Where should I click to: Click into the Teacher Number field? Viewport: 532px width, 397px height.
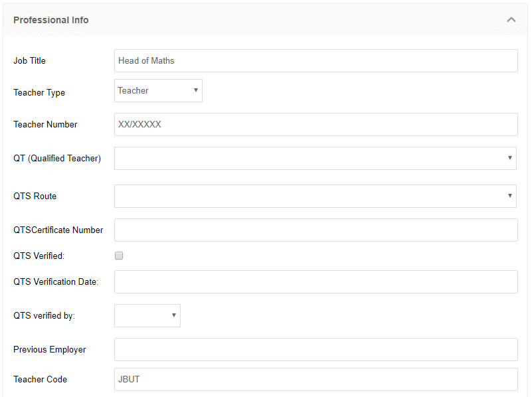(x=316, y=124)
